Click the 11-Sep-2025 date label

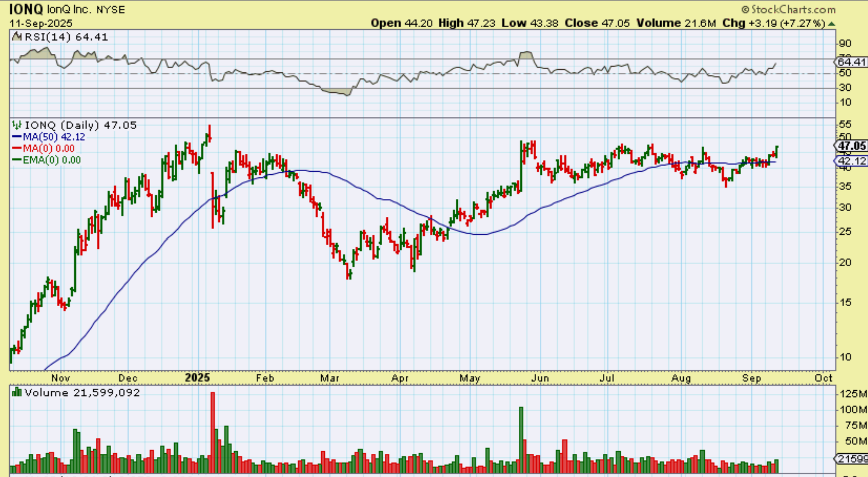pos(41,23)
